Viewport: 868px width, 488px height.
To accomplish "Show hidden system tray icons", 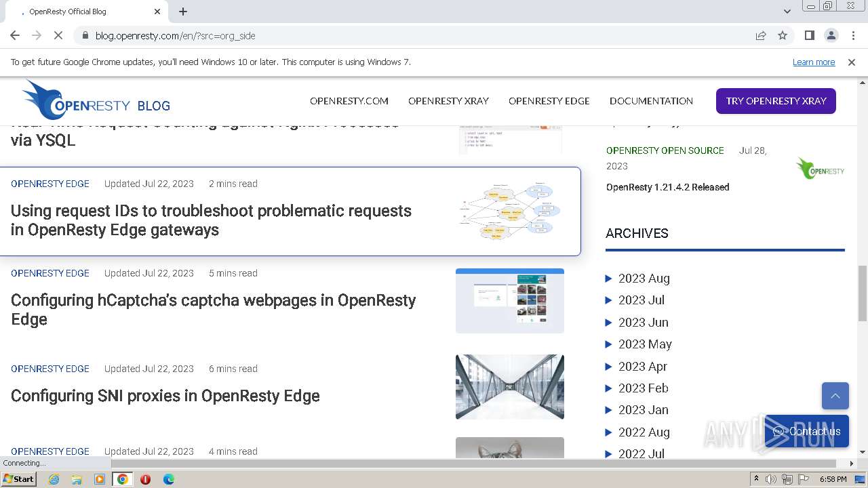I will pyautogui.click(x=756, y=479).
